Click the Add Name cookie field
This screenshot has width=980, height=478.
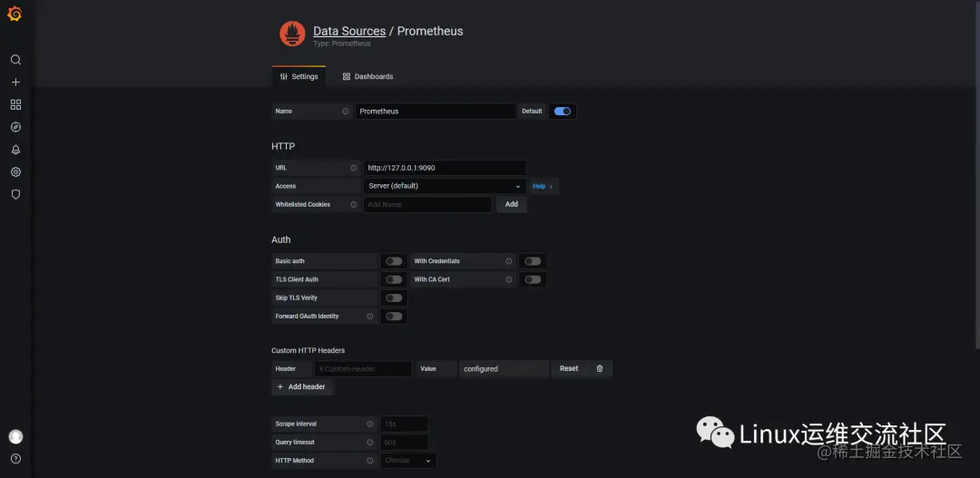pos(428,204)
